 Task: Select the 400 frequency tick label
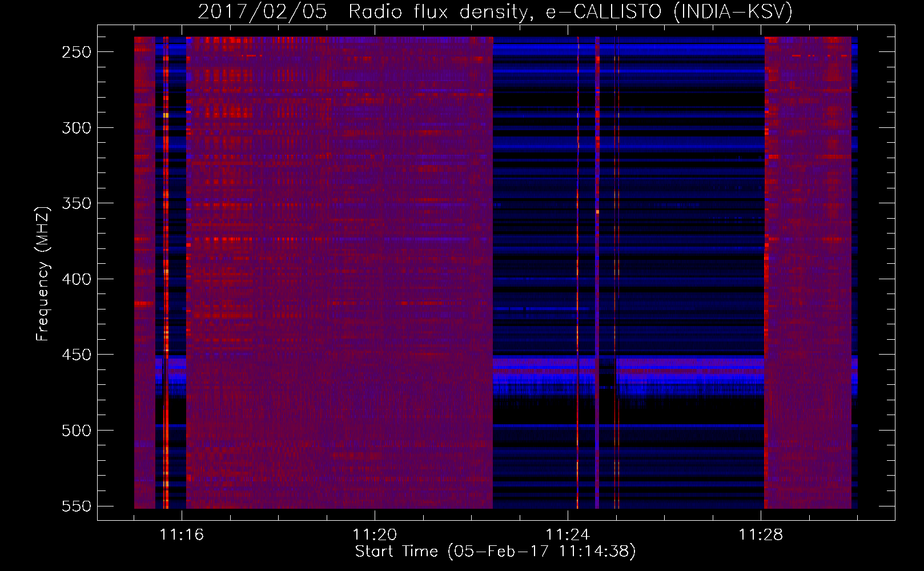77,279
